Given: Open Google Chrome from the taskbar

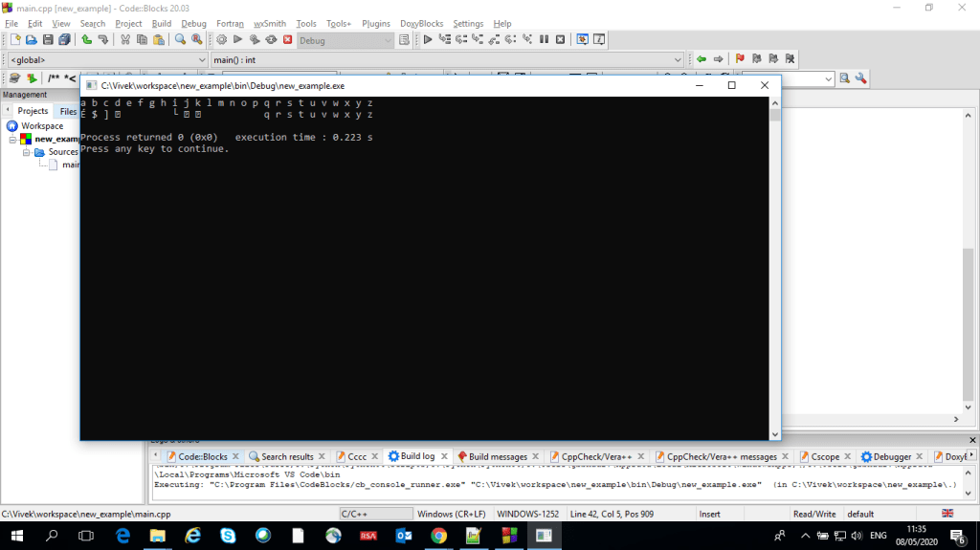Looking at the screenshot, I should (x=438, y=536).
